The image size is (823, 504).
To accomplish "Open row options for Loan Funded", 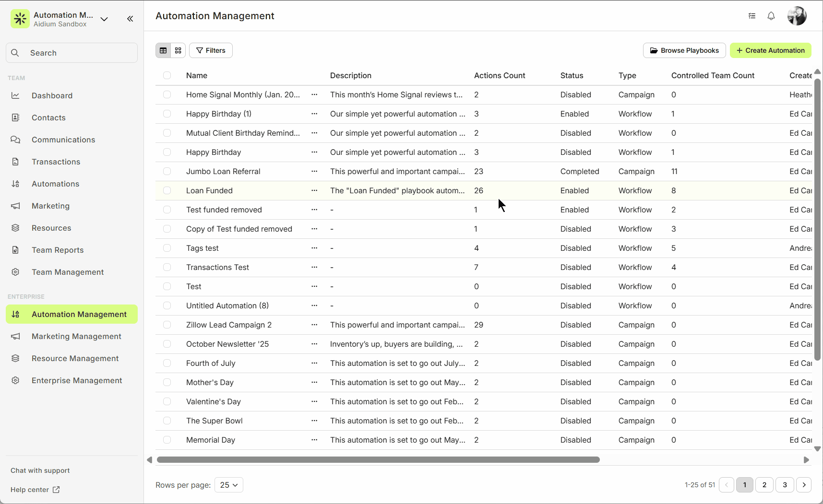I will click(x=314, y=190).
